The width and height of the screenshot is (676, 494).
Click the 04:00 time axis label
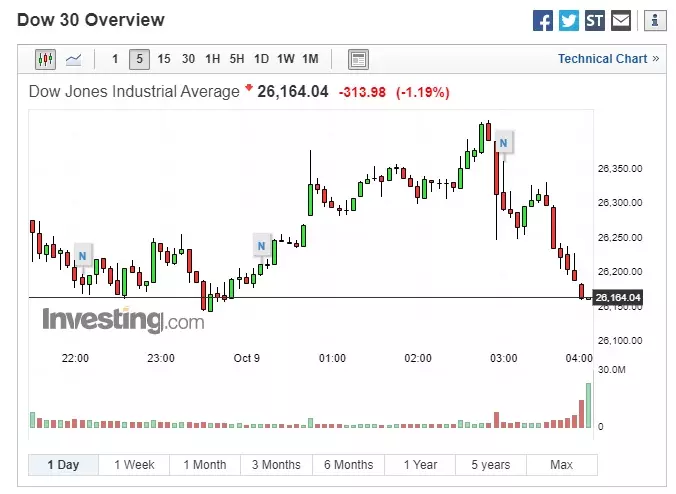579,358
